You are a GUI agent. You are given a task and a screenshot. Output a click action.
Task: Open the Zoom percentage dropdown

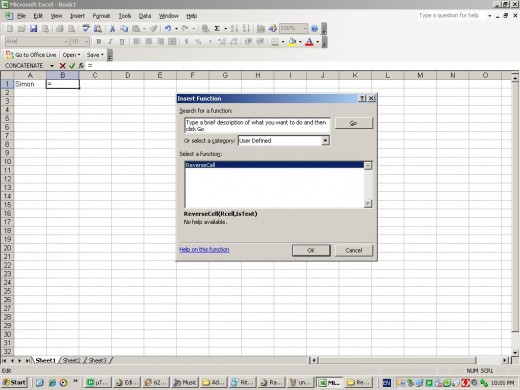pyautogui.click(x=305, y=29)
